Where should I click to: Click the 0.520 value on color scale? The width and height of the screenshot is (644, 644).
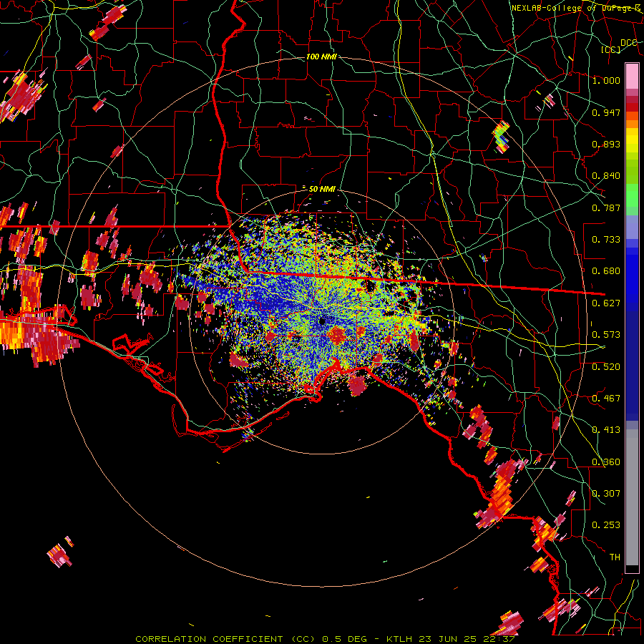(x=606, y=367)
